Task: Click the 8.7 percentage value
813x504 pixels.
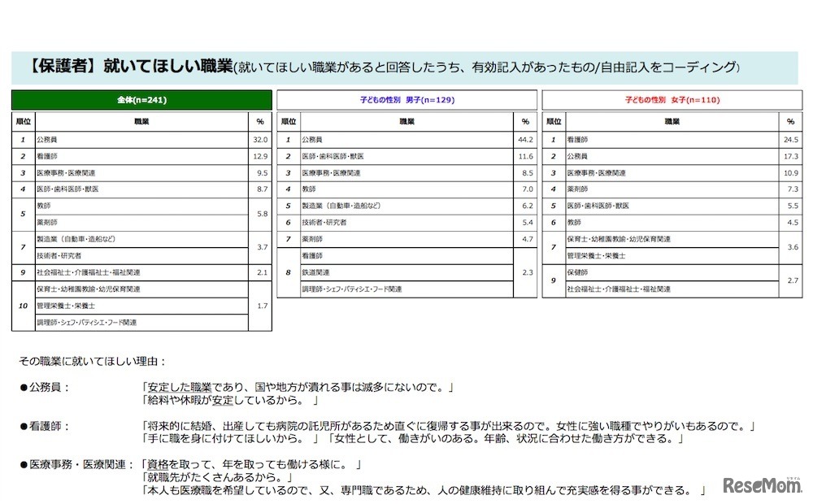Action: pyautogui.click(x=260, y=189)
